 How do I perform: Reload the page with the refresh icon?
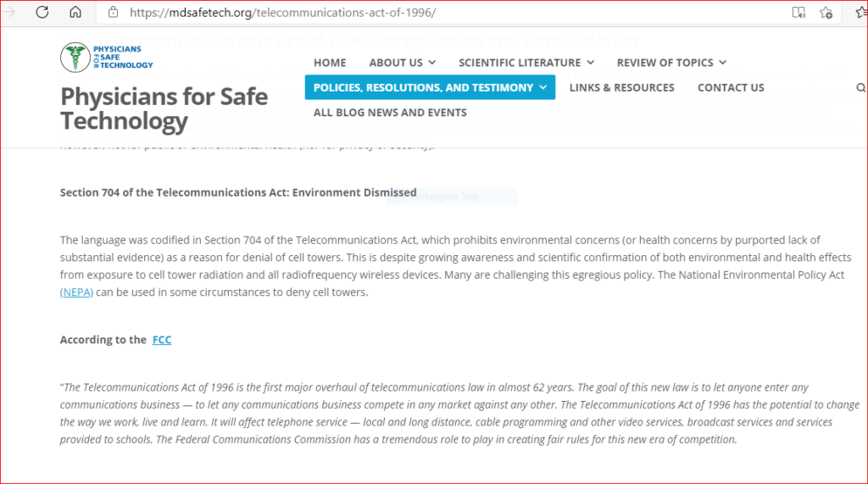tap(42, 12)
